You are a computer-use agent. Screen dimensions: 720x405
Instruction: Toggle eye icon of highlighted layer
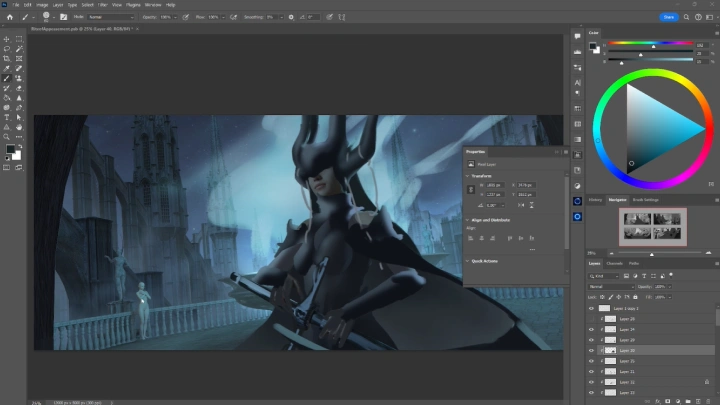(x=591, y=350)
